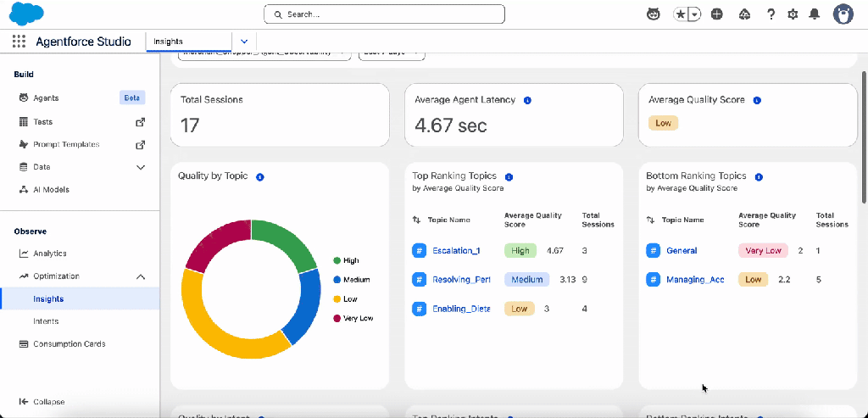The width and height of the screenshot is (868, 418).
Task: Open the Escalation_1 topic link
Action: [x=456, y=251]
